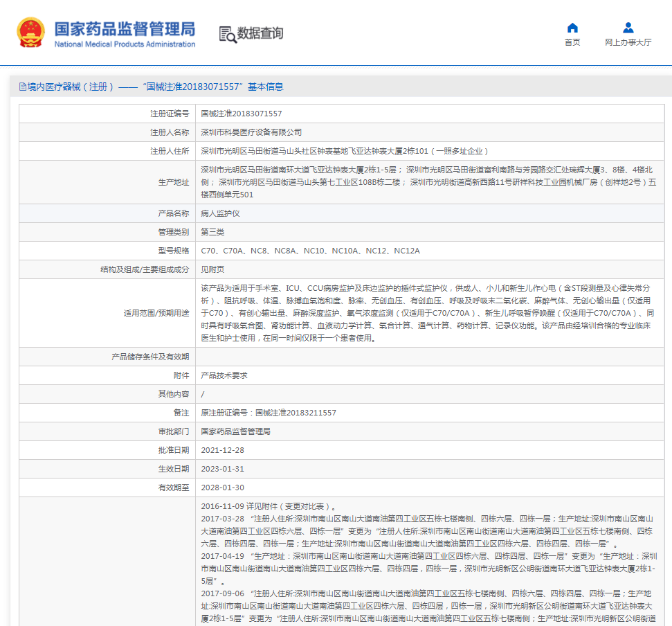This screenshot has width=672, height=626.
Task: Go to 网上办事大厅 text link
Action: coord(628,42)
